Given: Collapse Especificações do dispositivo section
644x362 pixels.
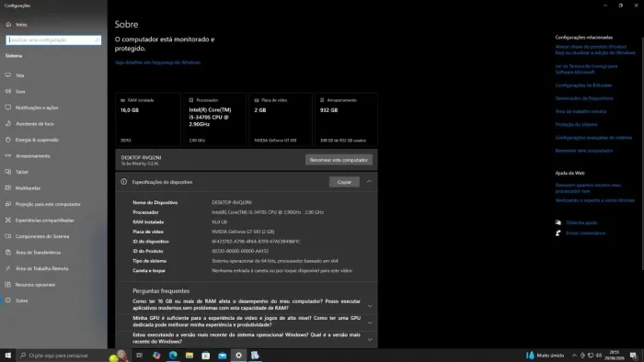Looking at the screenshot, I should coord(369,182).
